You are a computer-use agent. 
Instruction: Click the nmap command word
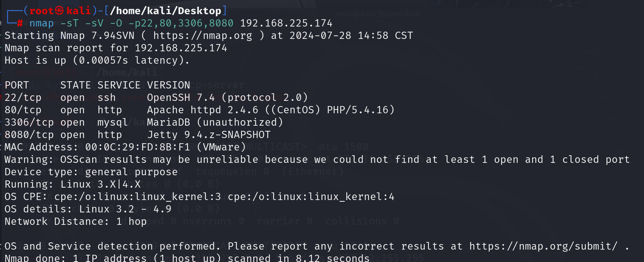pos(42,23)
